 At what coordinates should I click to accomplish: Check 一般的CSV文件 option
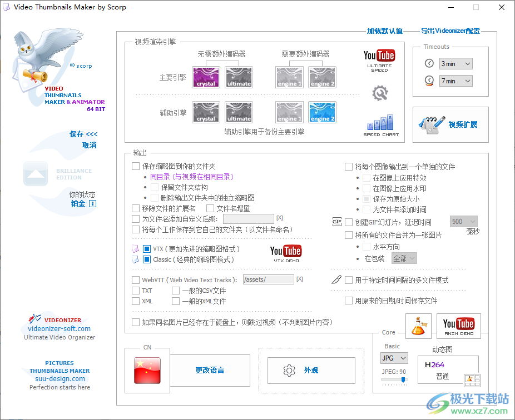(x=176, y=291)
